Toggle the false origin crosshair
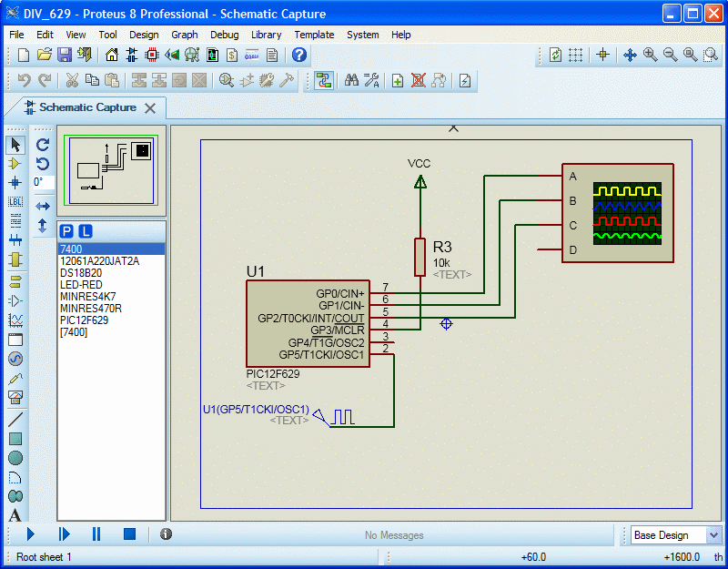This screenshot has width=728, height=569. click(x=602, y=56)
